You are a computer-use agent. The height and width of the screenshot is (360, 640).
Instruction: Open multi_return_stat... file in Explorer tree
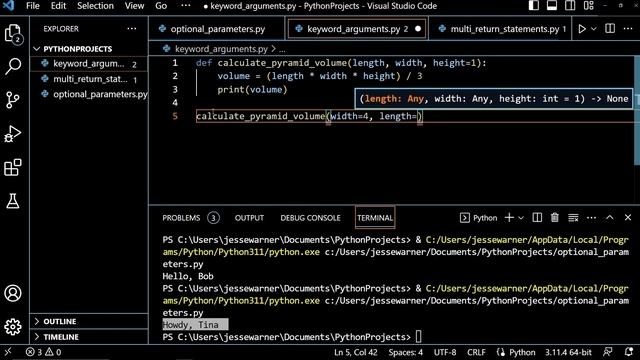[x=90, y=79]
